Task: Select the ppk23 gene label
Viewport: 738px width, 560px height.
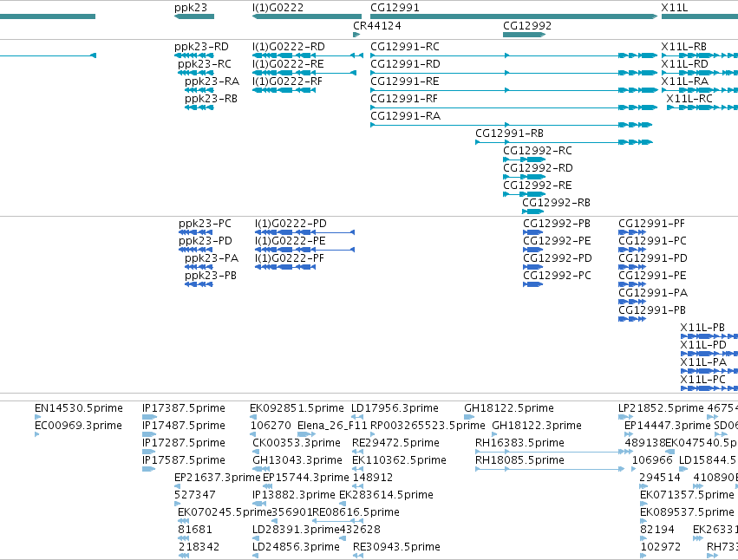Action: [191, 8]
